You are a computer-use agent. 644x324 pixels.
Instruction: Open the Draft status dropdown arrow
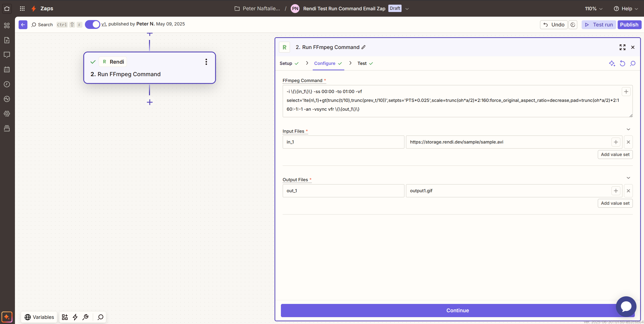pyautogui.click(x=407, y=9)
